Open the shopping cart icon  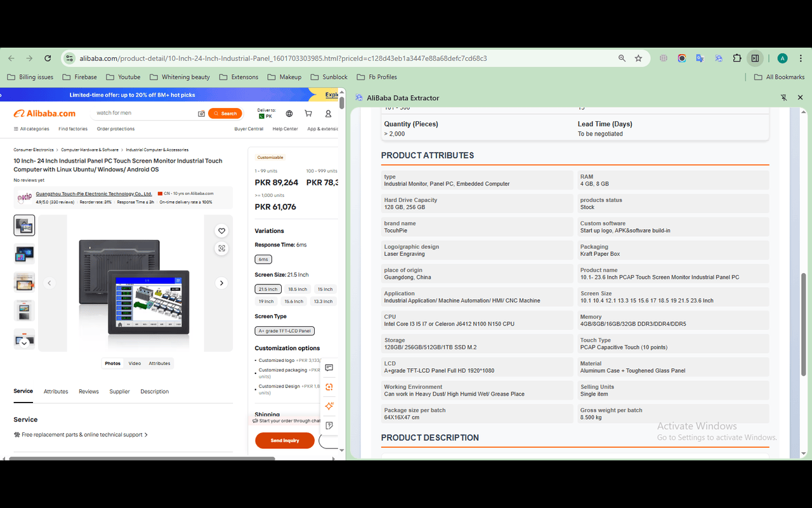point(308,114)
